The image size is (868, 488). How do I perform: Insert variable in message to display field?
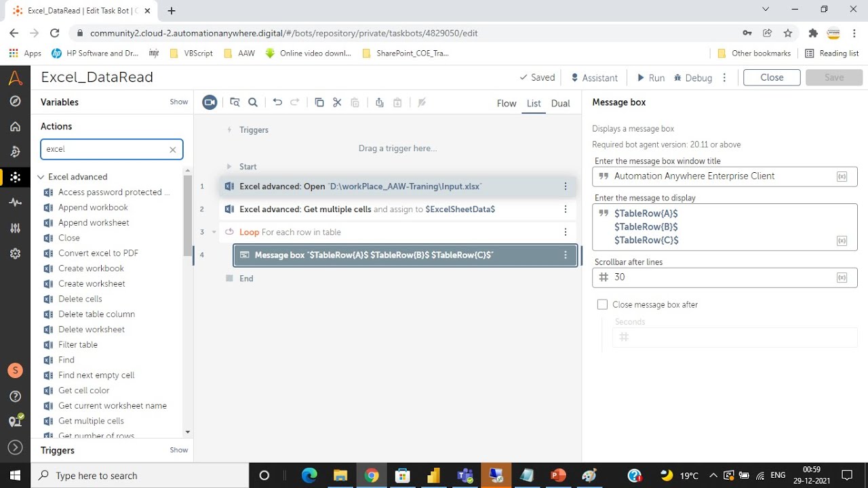tap(842, 241)
